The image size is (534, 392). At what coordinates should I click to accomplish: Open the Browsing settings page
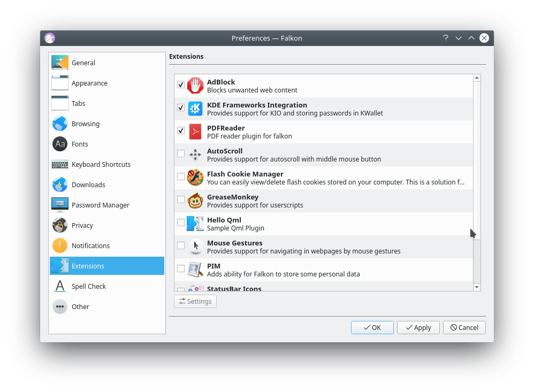tap(107, 124)
